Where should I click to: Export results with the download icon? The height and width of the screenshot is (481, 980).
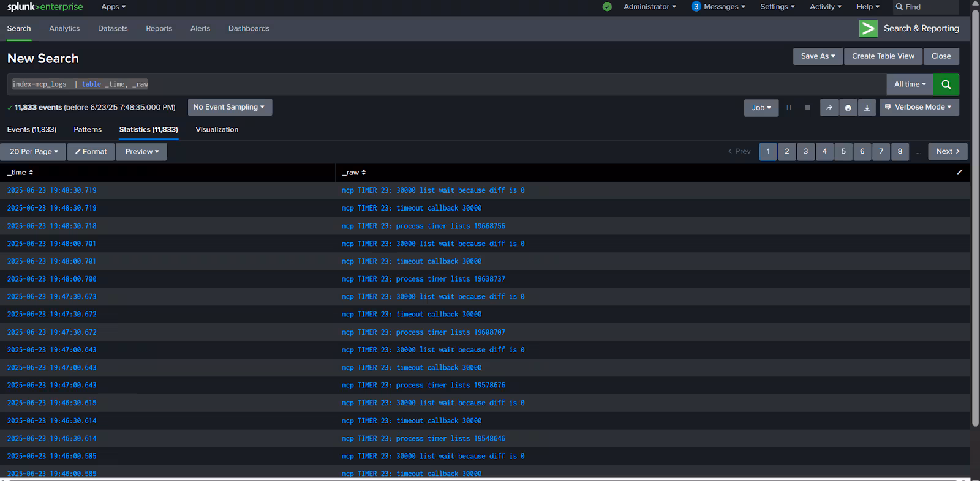[x=867, y=108]
